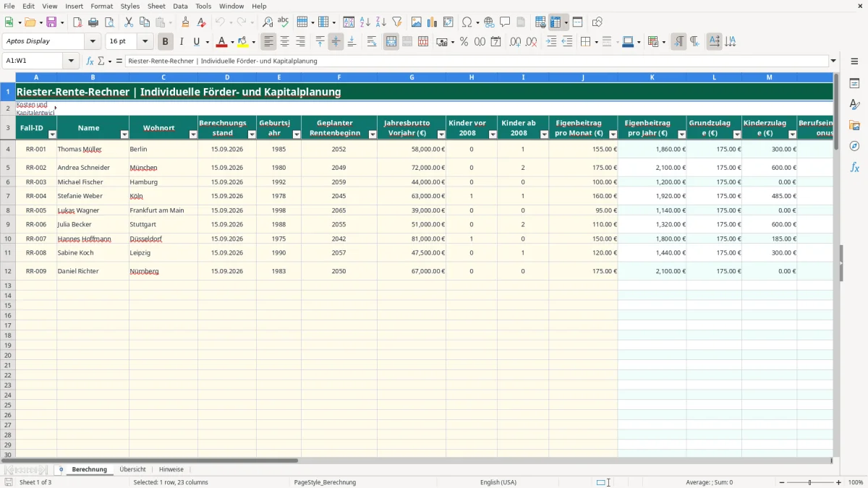Toggle Merge and Center Cells

pos(391,42)
